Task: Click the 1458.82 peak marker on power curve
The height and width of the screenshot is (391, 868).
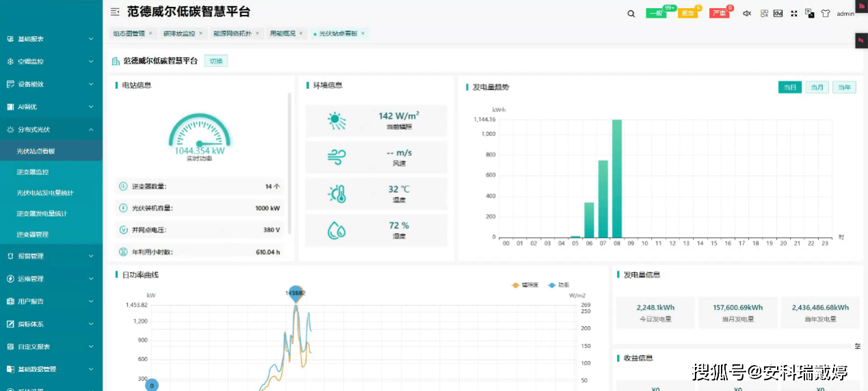Action: tap(295, 293)
